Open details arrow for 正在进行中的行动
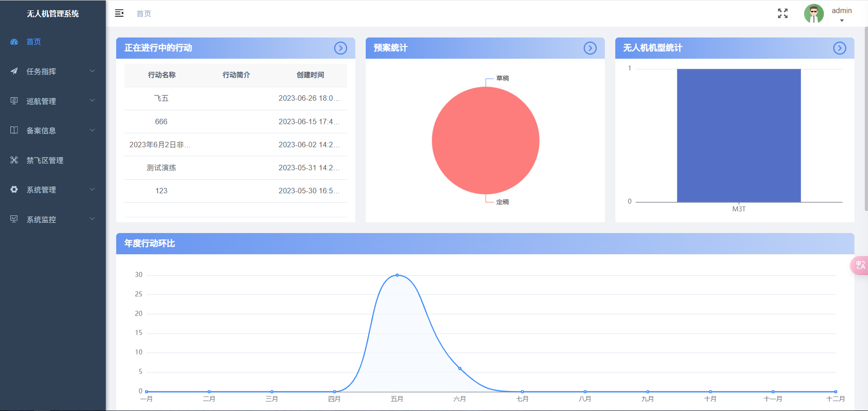The image size is (868, 411). click(x=340, y=48)
